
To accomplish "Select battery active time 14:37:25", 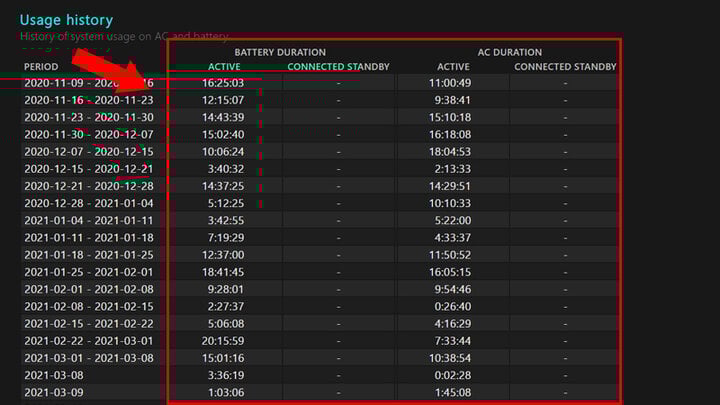I will point(223,186).
